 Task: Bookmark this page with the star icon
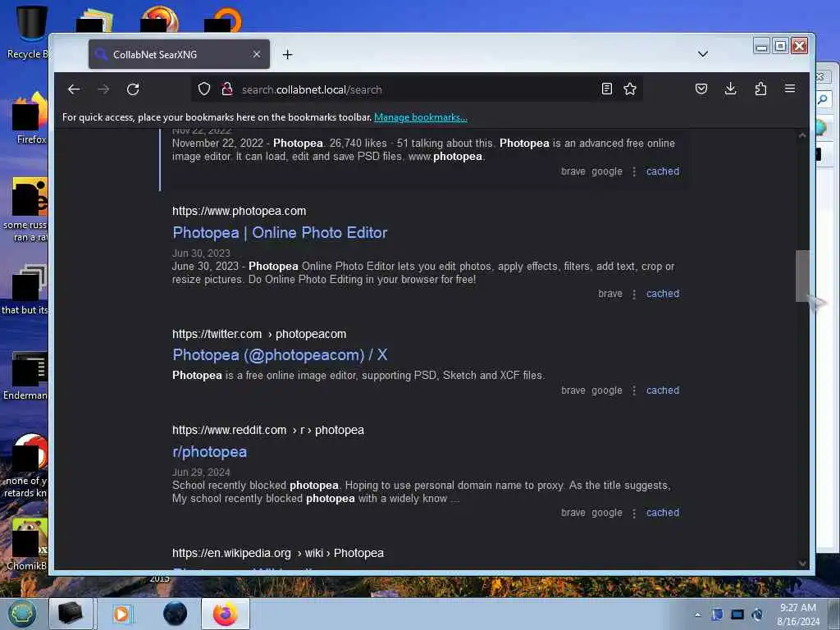click(630, 89)
